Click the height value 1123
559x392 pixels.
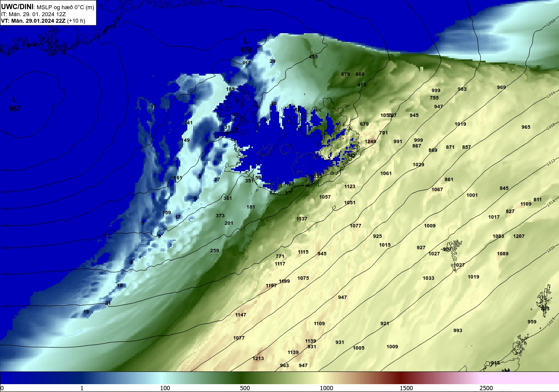pyautogui.click(x=350, y=186)
